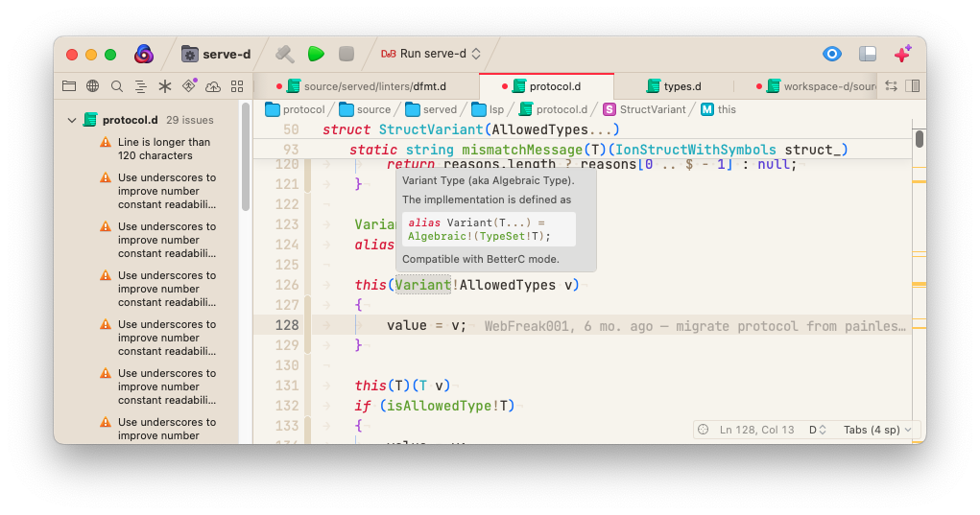The image size is (980, 515).
Task: Toggle the preview eye icon in the toolbar
Action: coord(832,55)
